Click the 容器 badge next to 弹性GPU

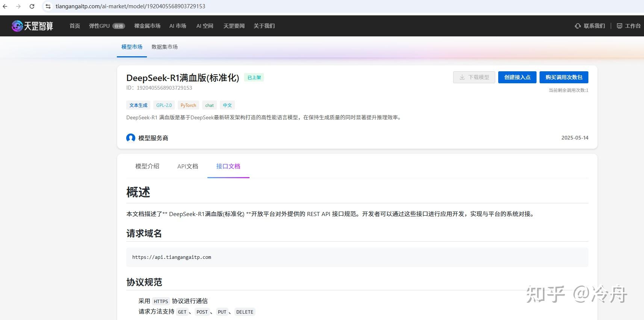coord(119,26)
